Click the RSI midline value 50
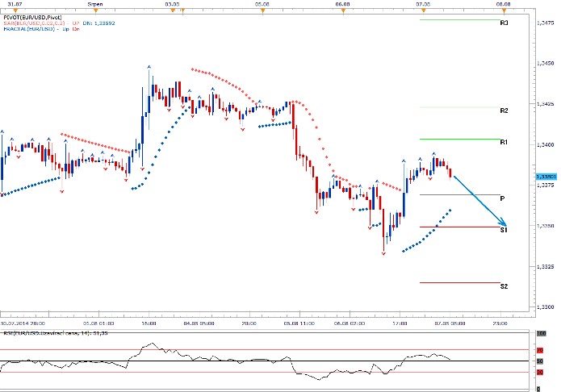 [540, 361]
